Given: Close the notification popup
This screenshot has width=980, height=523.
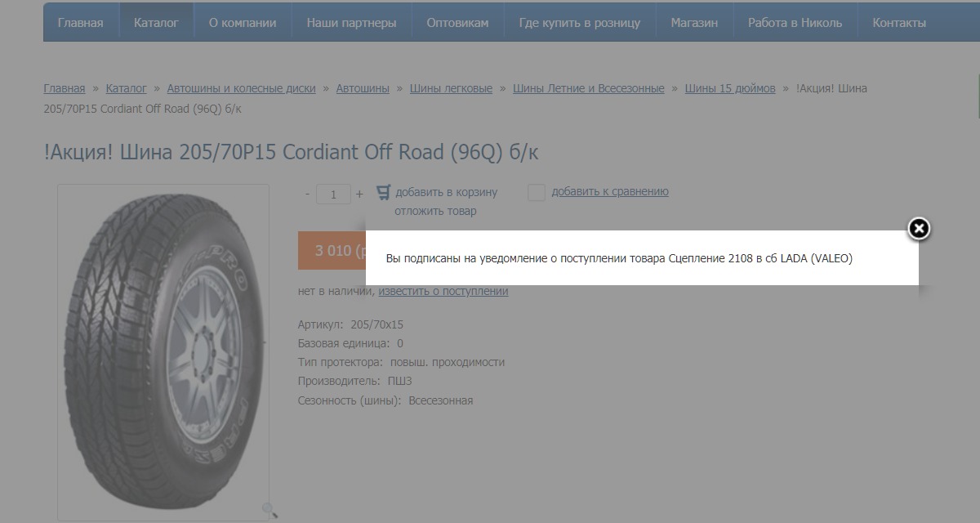Looking at the screenshot, I should tap(919, 229).
